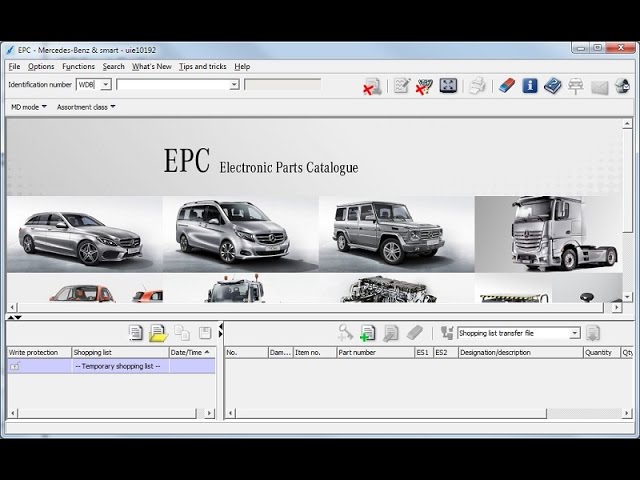The image size is (640, 480).
Task: Click the engine image thumbnail
Action: click(396, 288)
